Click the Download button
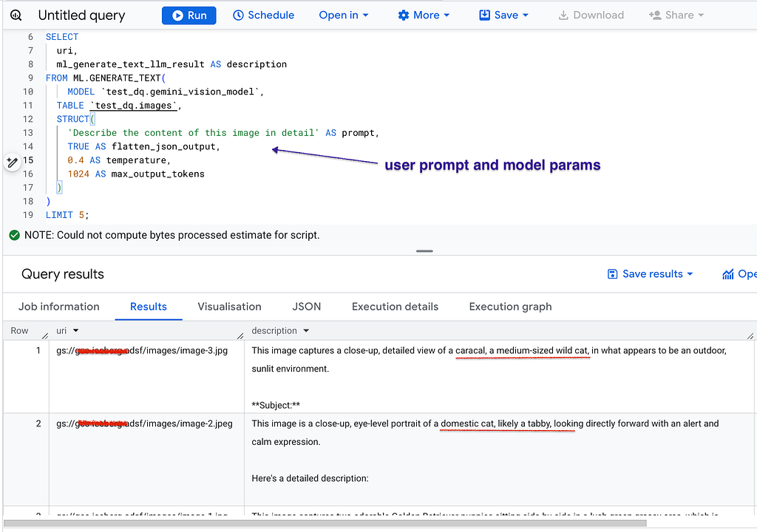This screenshot has height=532, width=757. 591,16
